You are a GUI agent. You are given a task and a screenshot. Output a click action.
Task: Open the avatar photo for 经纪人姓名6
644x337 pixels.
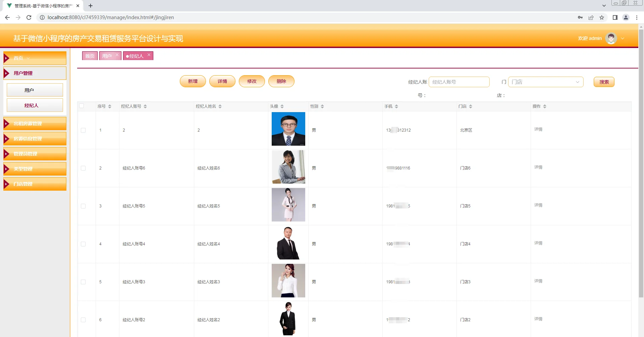288,167
